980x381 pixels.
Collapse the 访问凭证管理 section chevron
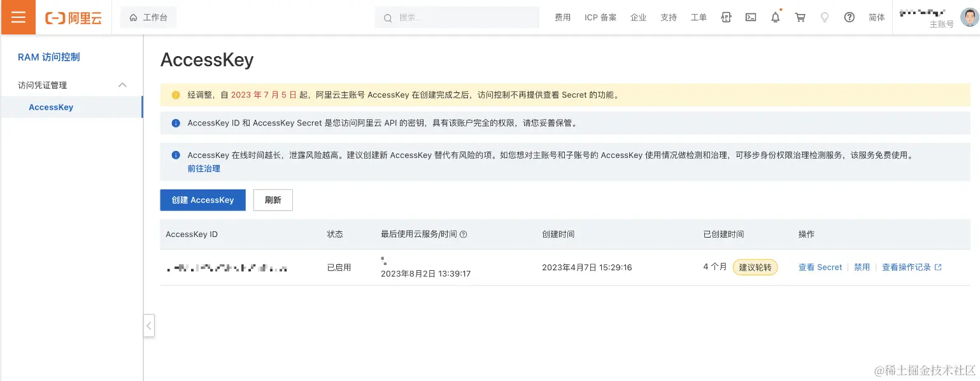(x=123, y=85)
